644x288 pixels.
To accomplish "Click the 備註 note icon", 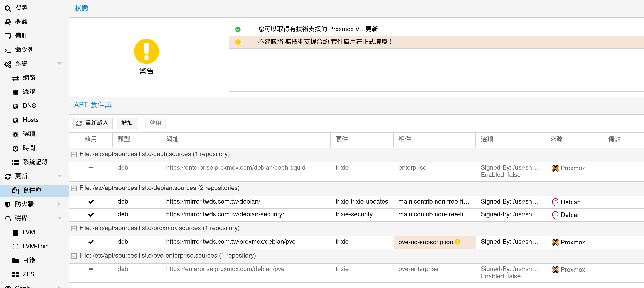I will point(8,36).
